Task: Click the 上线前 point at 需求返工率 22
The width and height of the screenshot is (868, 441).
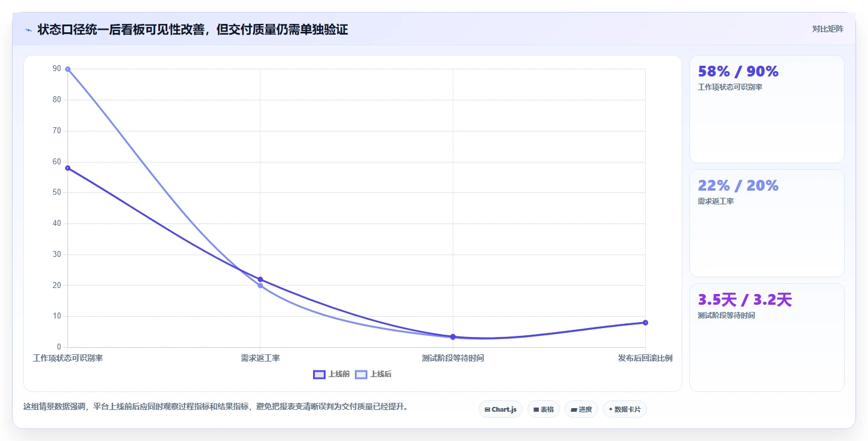Action: click(260, 279)
